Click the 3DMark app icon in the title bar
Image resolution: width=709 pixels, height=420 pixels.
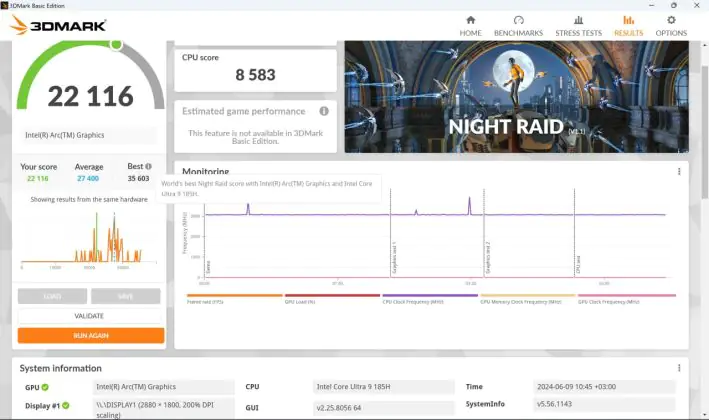point(5,5)
